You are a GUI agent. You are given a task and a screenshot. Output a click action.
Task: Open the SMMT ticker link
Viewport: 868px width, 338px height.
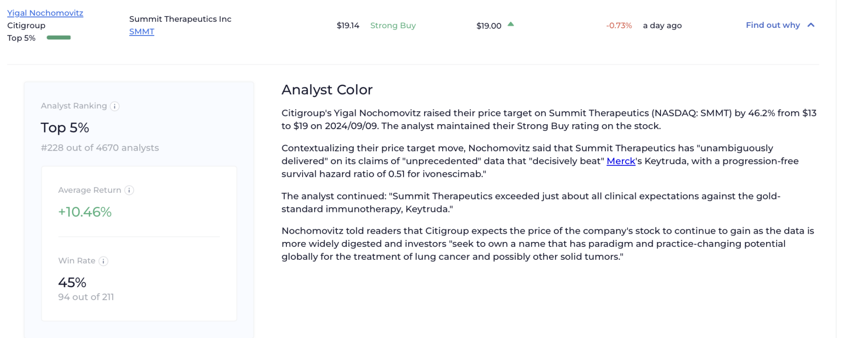(141, 32)
